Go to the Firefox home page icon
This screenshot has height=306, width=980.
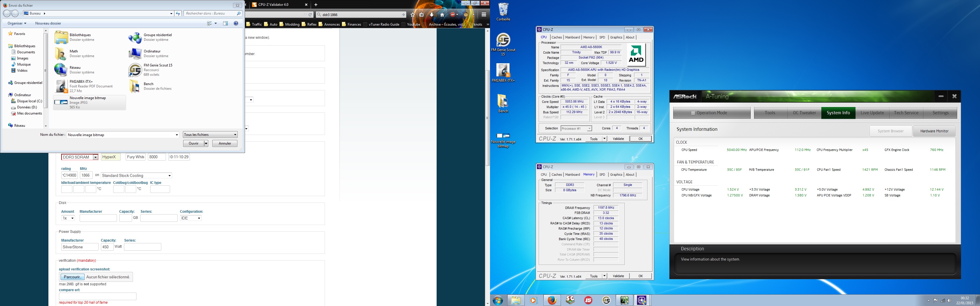pos(442,15)
